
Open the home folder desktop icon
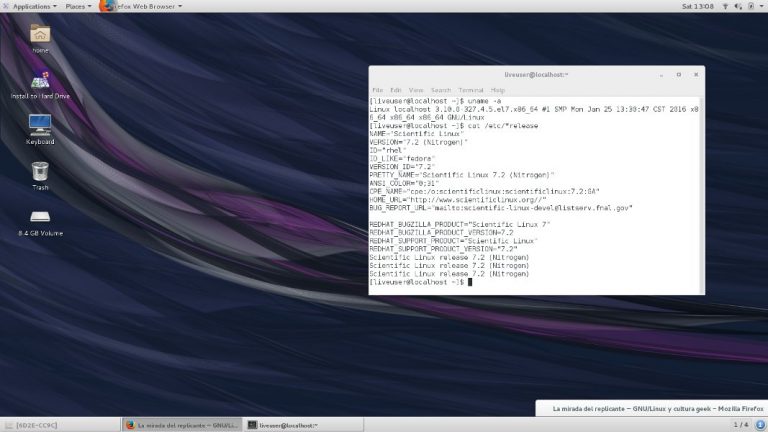click(40, 36)
